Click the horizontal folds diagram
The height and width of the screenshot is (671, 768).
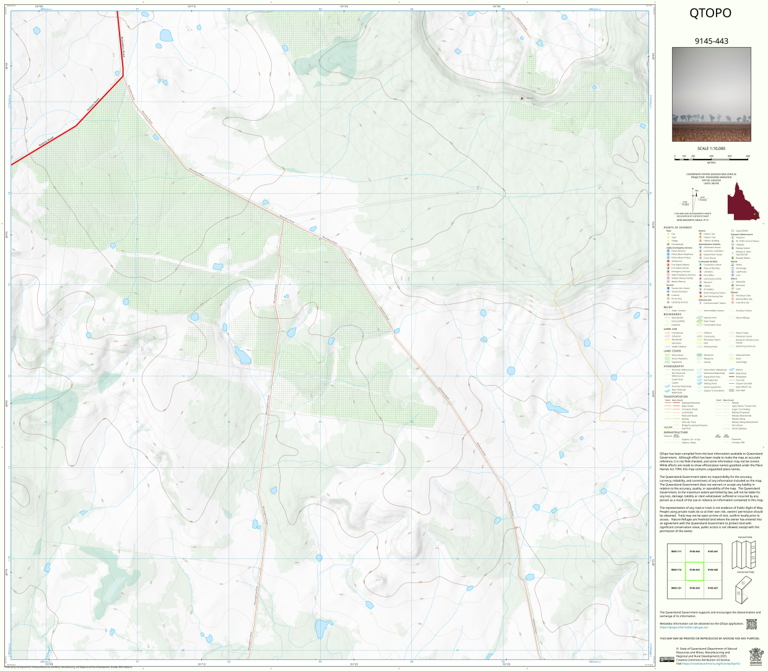click(x=744, y=589)
